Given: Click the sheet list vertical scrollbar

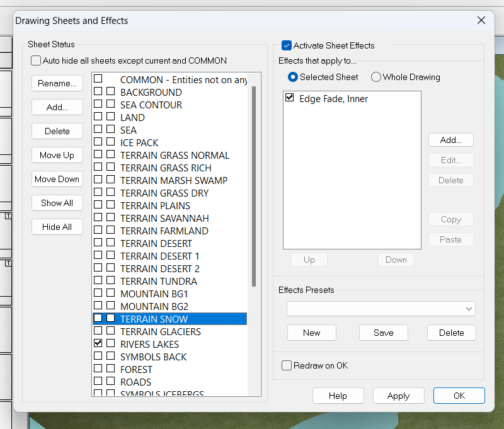Looking at the screenshot, I should [253, 189].
